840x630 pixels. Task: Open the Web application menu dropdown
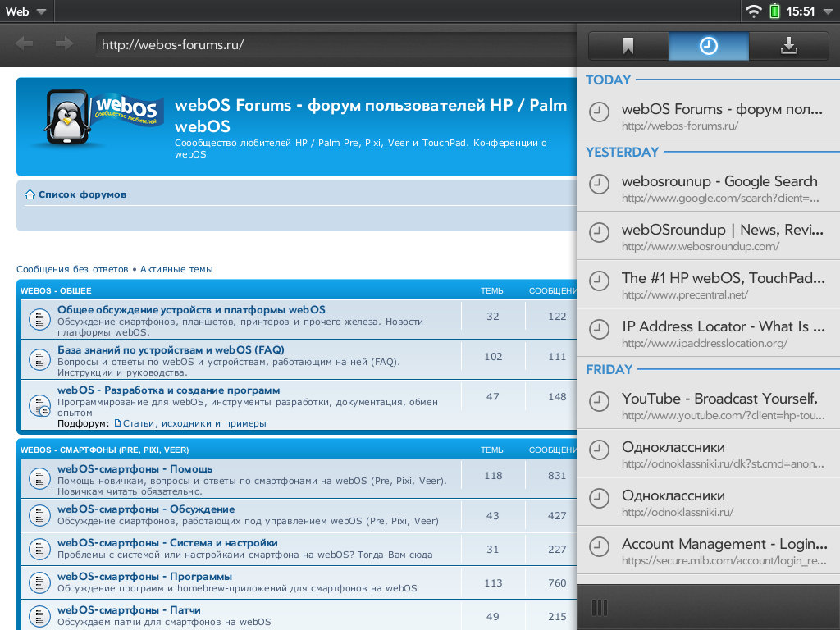pyautogui.click(x=25, y=11)
